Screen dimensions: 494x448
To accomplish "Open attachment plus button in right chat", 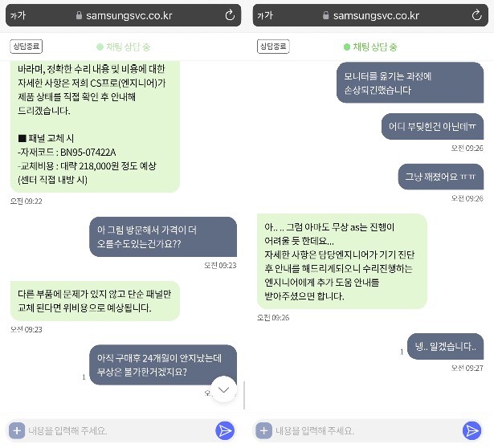I will click(x=264, y=430).
